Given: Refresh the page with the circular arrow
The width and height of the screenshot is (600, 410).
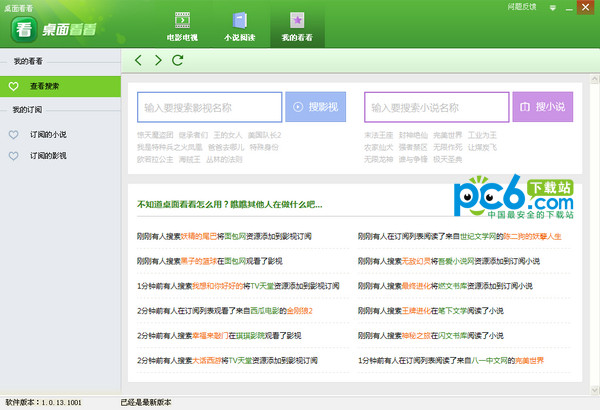Looking at the screenshot, I should click(x=178, y=60).
